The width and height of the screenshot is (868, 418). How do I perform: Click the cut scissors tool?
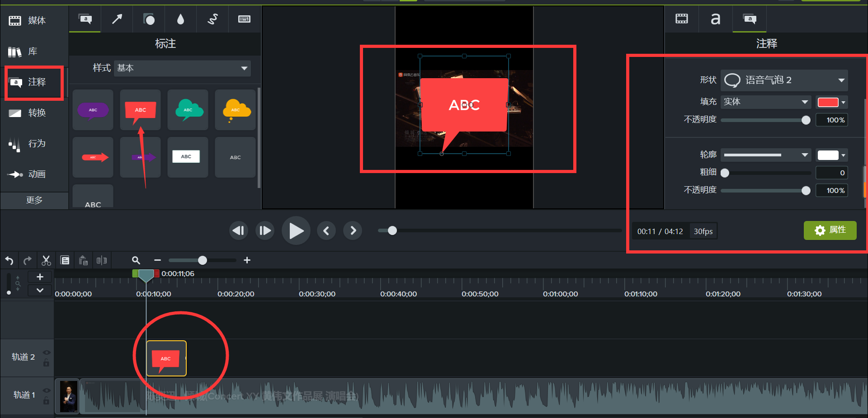coord(46,260)
